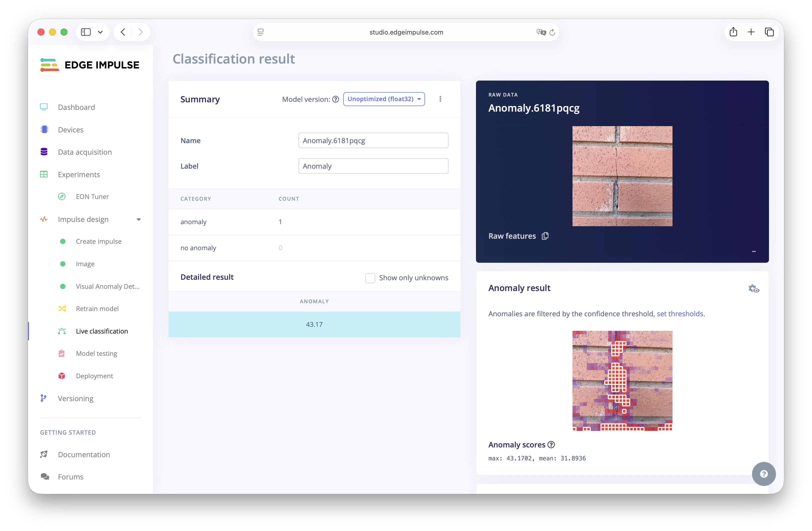
Task: Enable Show only unknowns checkbox
Action: (370, 278)
